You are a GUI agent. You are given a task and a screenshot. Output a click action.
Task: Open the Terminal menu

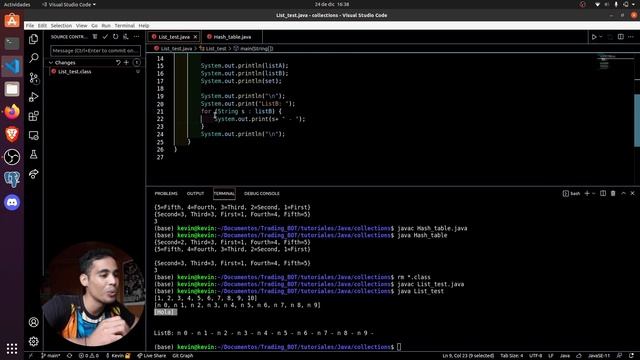tap(124, 25)
